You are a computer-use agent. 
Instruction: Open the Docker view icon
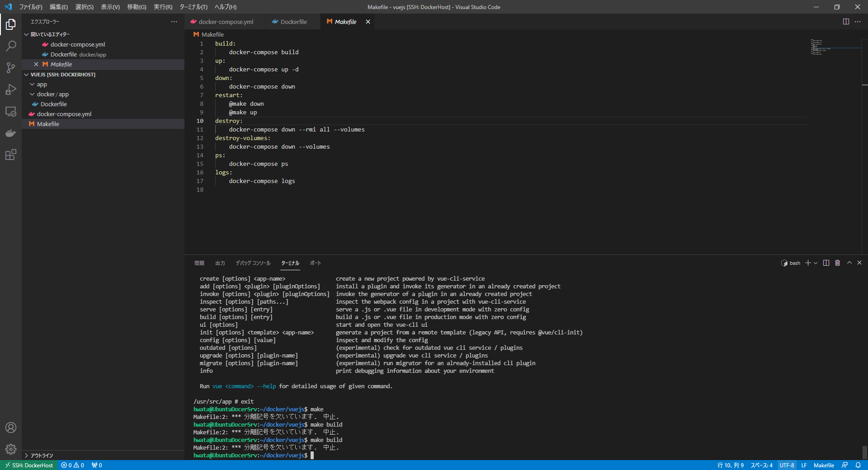(x=11, y=133)
